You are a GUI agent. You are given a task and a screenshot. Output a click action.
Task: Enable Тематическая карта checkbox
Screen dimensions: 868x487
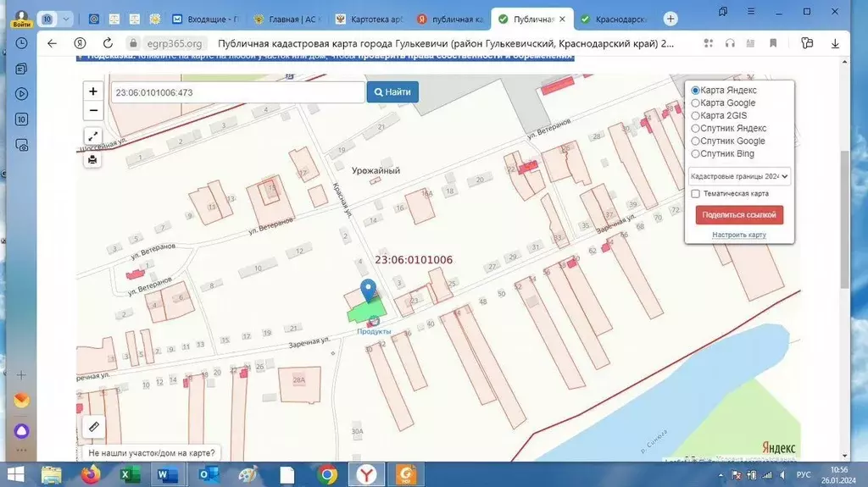[695, 194]
